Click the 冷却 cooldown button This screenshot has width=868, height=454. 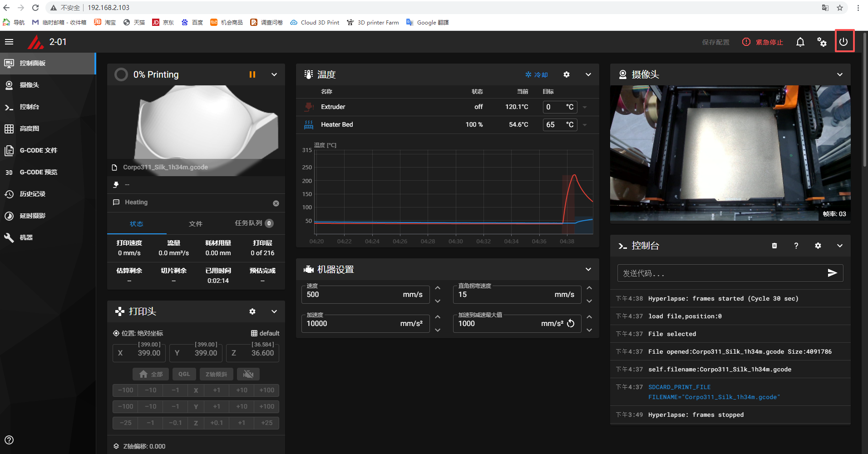pyautogui.click(x=537, y=75)
